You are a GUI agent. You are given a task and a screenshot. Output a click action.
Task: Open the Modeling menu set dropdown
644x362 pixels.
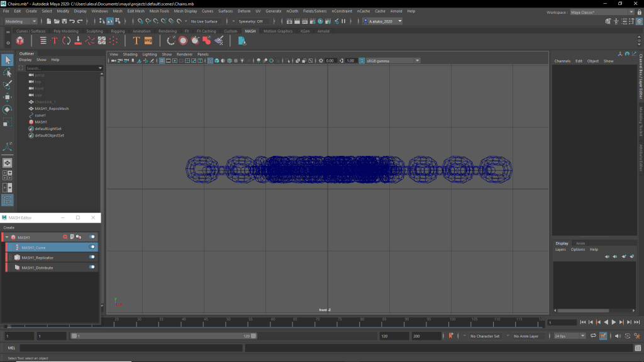point(22,21)
